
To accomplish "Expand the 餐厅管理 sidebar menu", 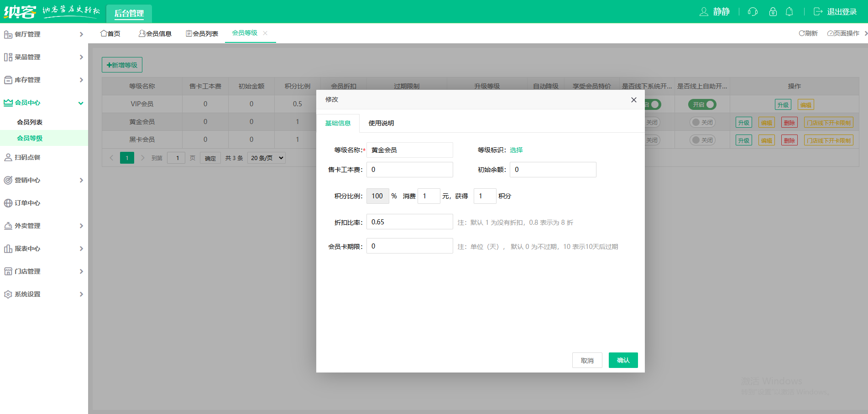I will (43, 34).
